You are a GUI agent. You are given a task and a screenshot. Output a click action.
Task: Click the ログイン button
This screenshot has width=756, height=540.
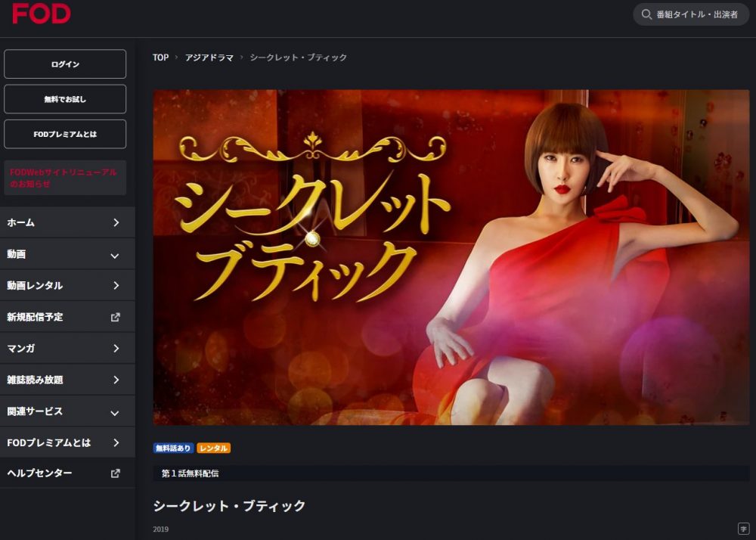tap(65, 64)
